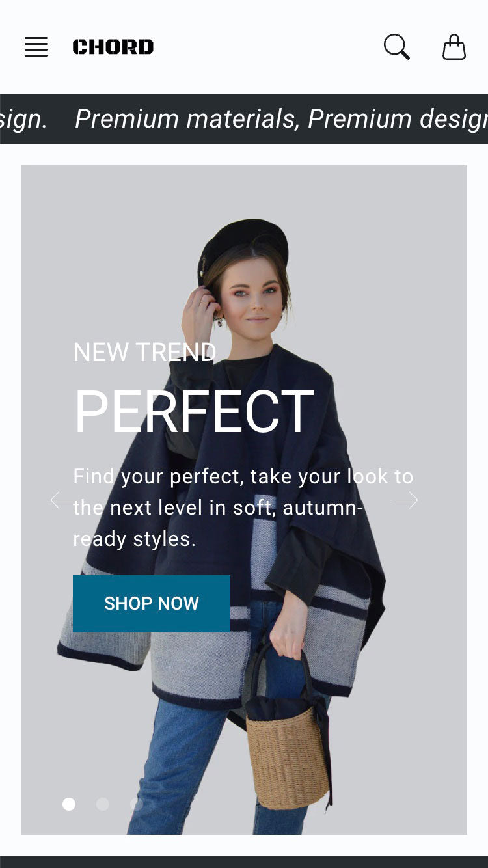
Task: Click the PERFECT slide headline
Action: [x=194, y=411]
